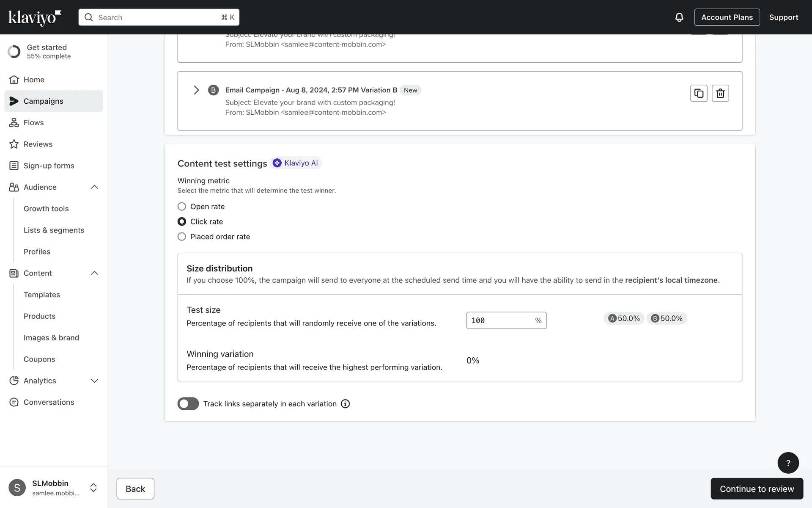Click the notifications bell icon
The width and height of the screenshot is (812, 508).
(679, 17)
